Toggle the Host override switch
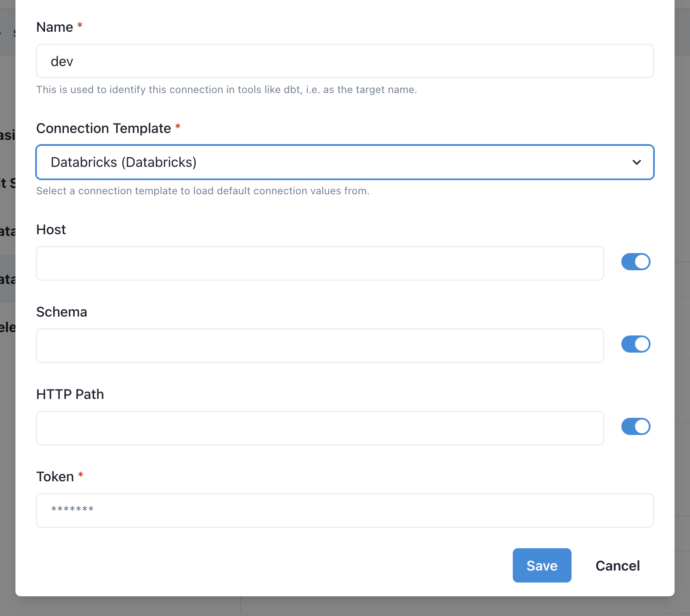Viewport: 690px width, 616px height. coord(636,262)
